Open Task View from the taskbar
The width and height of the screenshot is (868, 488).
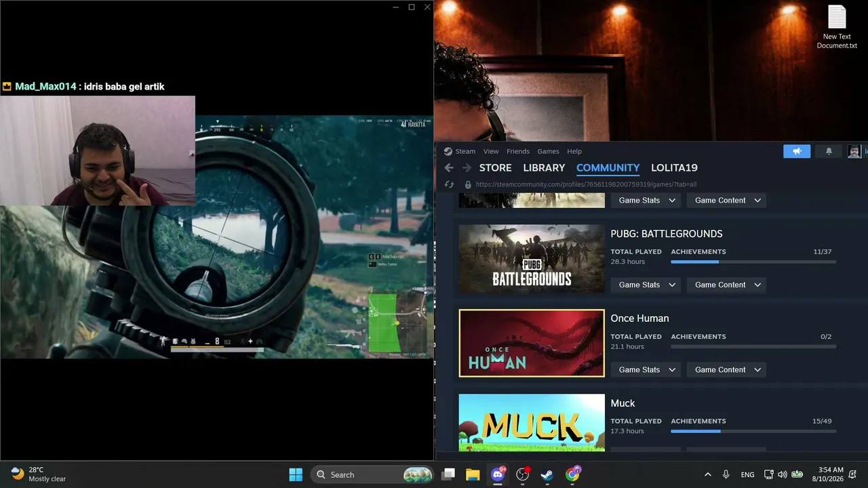click(448, 474)
